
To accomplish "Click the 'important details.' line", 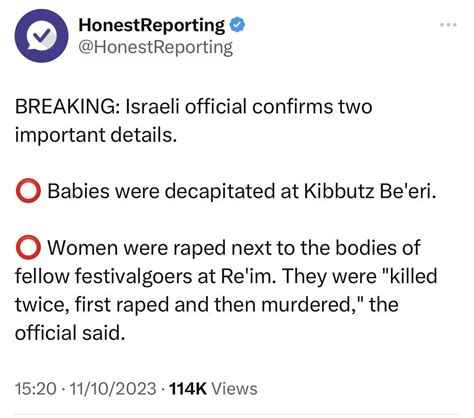I will [96, 135].
